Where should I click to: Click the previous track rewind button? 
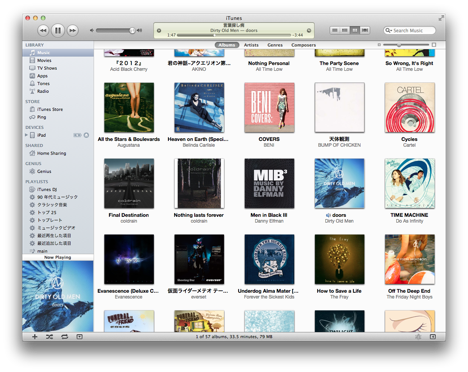point(43,30)
